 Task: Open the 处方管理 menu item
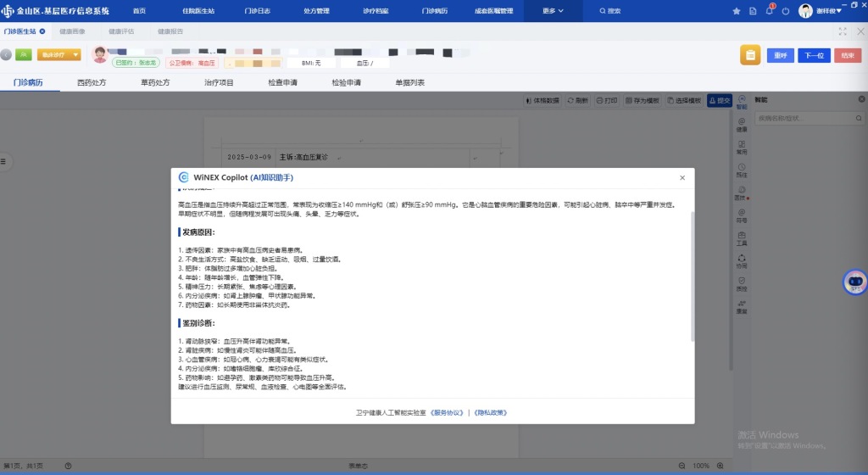(x=316, y=11)
